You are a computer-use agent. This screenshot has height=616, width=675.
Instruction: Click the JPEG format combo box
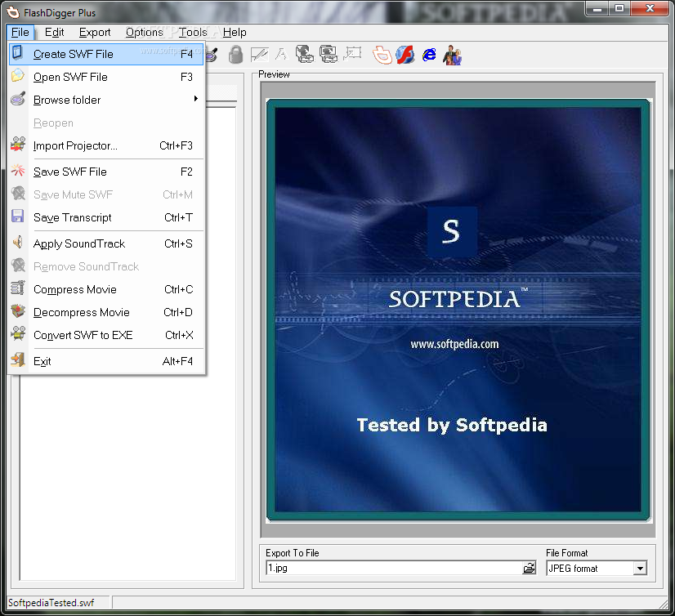tap(597, 569)
